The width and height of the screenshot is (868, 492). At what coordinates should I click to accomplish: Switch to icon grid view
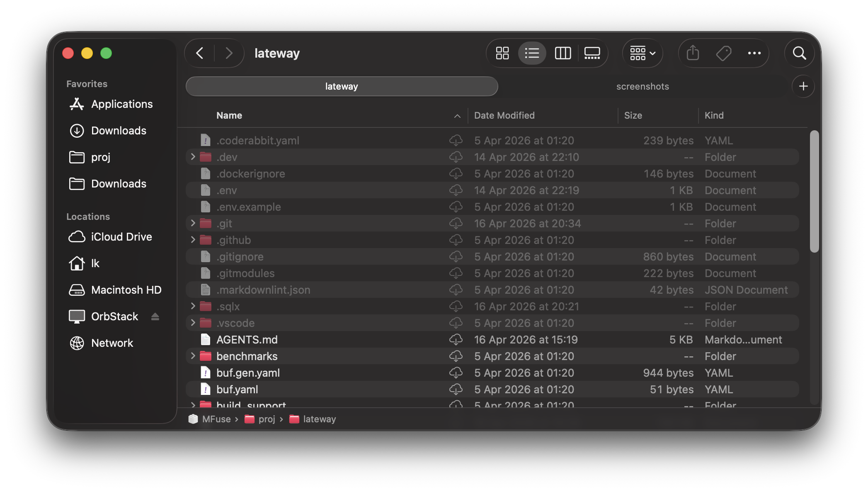coord(502,53)
